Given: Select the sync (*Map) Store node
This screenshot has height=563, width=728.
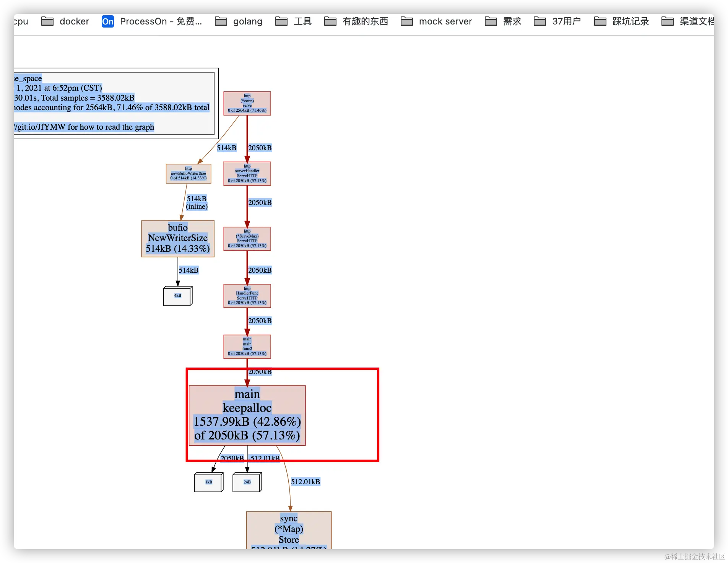Looking at the screenshot, I should point(289,529).
